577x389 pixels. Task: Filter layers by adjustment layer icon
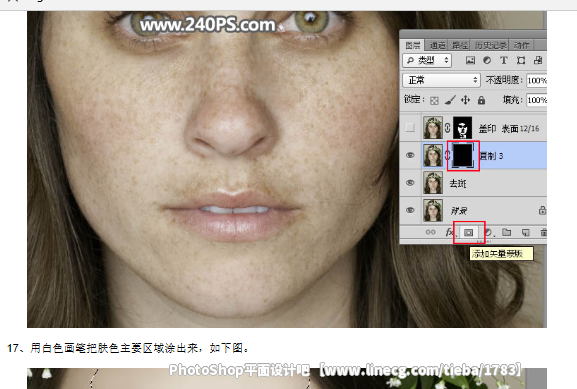point(487,60)
